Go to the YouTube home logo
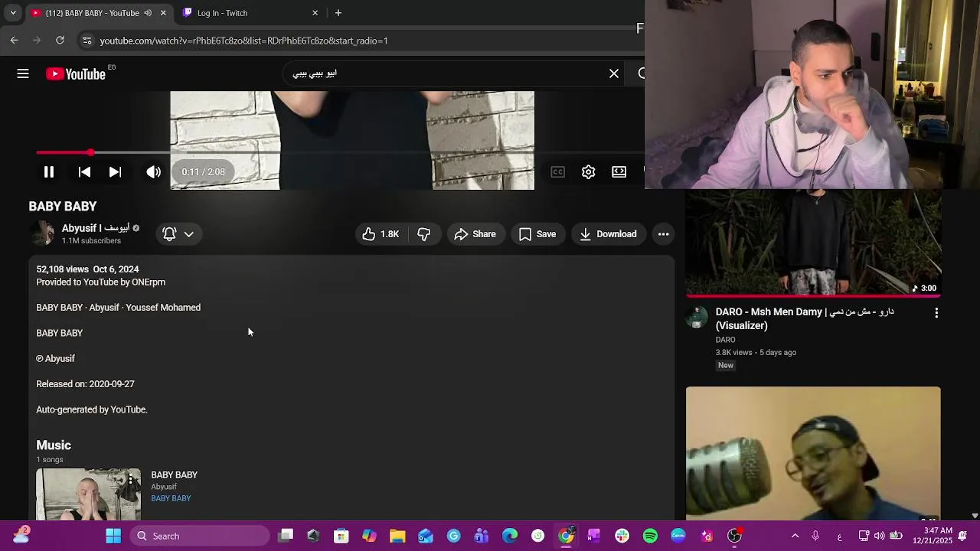The image size is (980, 551). click(75, 73)
